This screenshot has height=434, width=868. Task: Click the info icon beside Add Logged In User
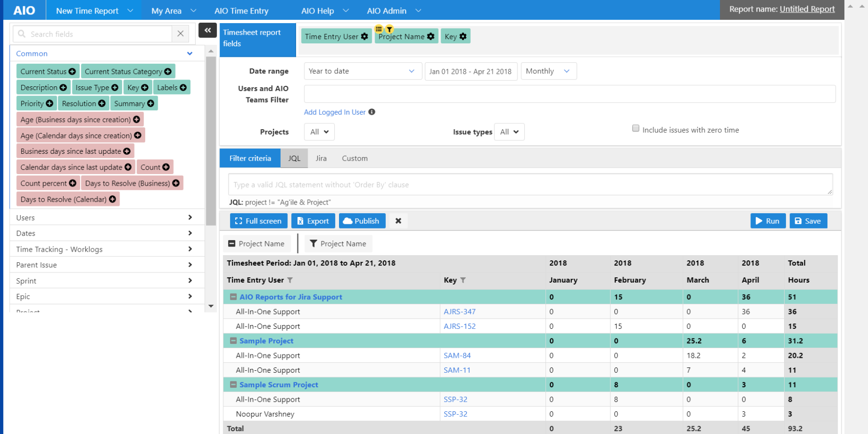372,112
